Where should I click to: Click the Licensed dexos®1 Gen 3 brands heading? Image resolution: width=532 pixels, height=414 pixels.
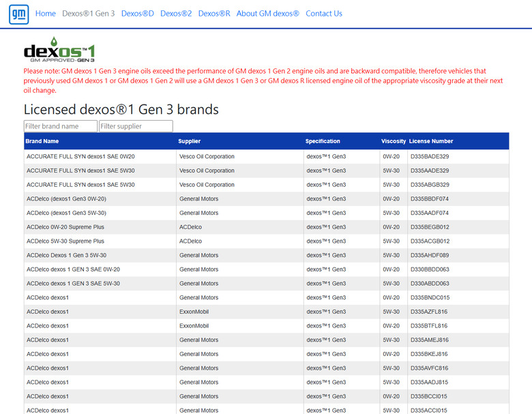point(121,109)
